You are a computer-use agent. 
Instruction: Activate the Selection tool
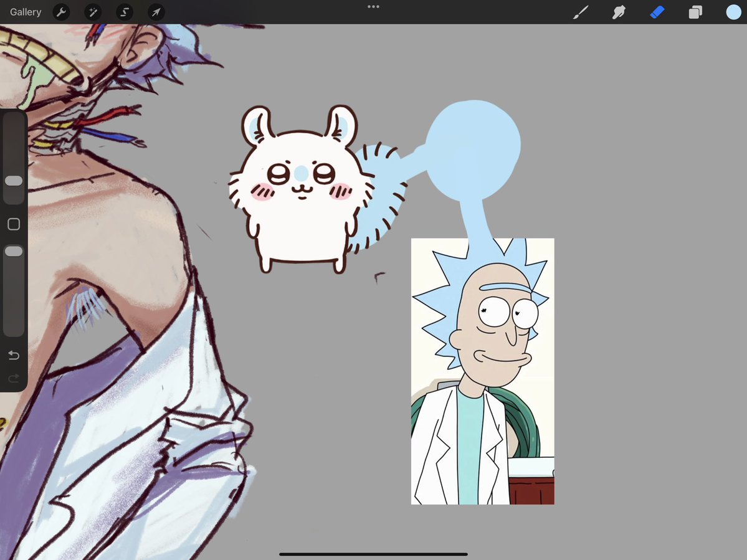(x=125, y=12)
